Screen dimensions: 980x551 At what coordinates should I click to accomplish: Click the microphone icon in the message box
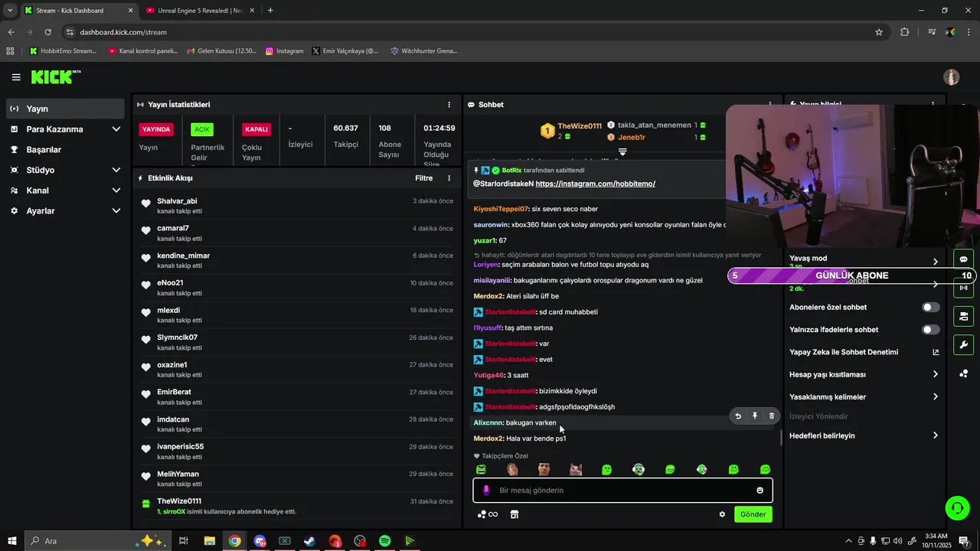(485, 491)
